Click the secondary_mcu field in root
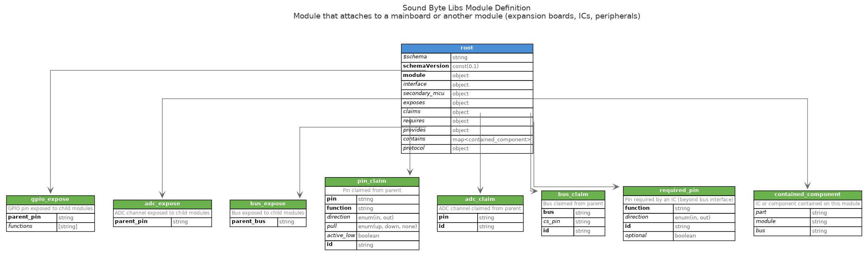868x254 pixels. point(424,94)
